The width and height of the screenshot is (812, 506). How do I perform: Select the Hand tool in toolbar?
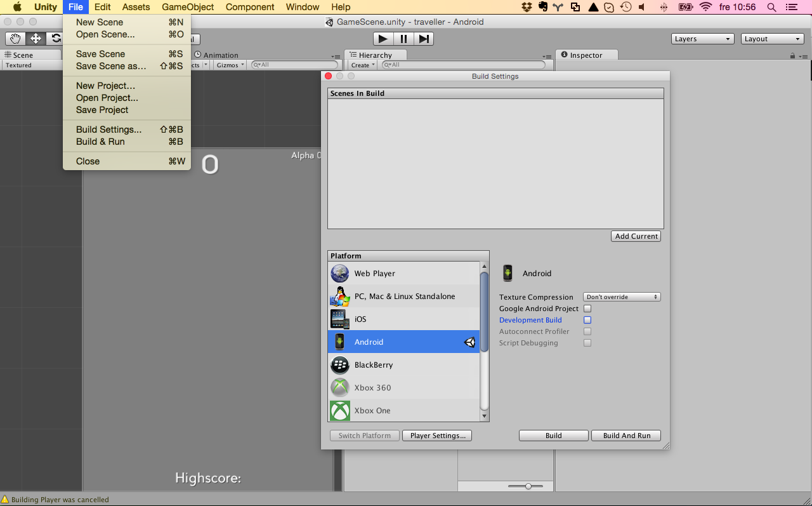click(15, 39)
